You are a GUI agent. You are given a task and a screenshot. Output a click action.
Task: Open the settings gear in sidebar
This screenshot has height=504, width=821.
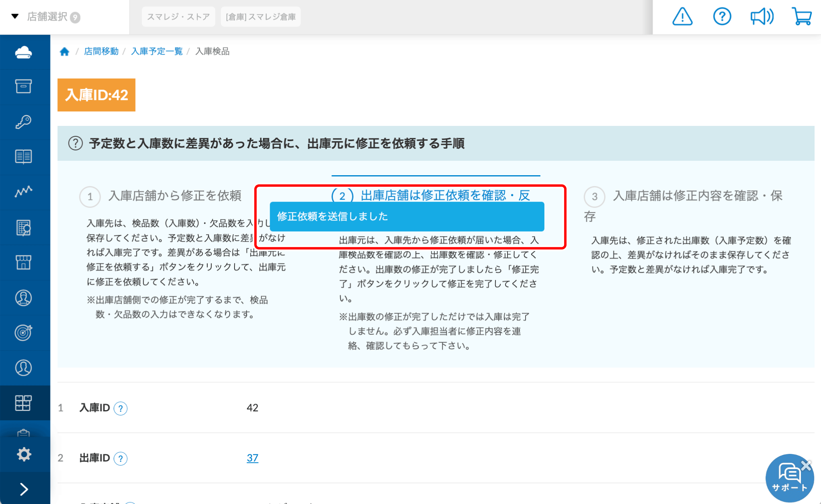(x=24, y=454)
